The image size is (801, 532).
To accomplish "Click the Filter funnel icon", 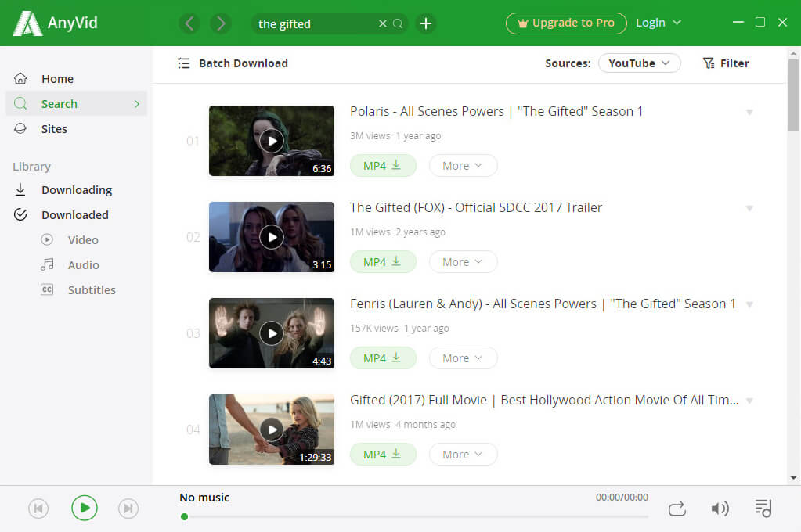I will pyautogui.click(x=709, y=63).
